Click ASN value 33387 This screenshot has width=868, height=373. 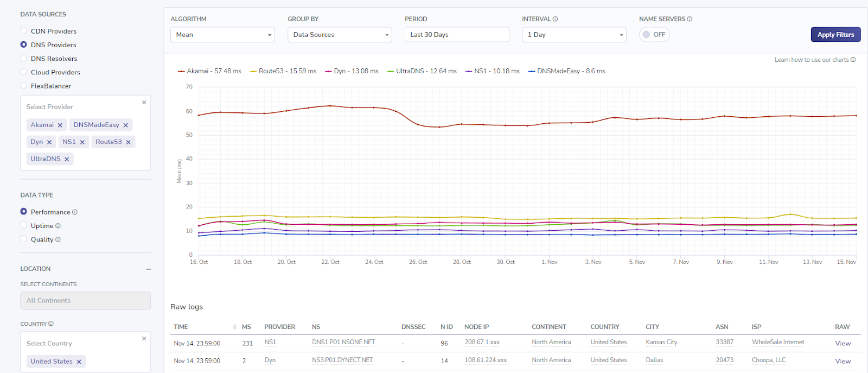coord(724,342)
